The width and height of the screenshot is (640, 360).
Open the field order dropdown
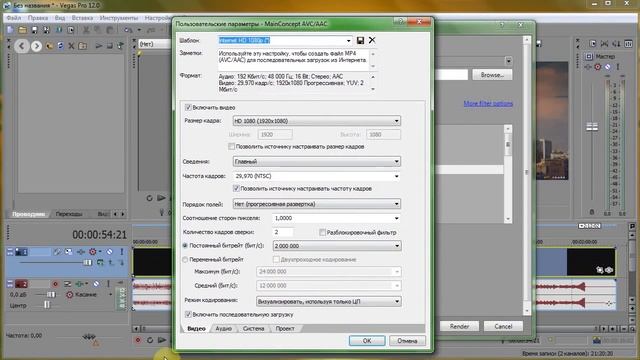(317, 204)
